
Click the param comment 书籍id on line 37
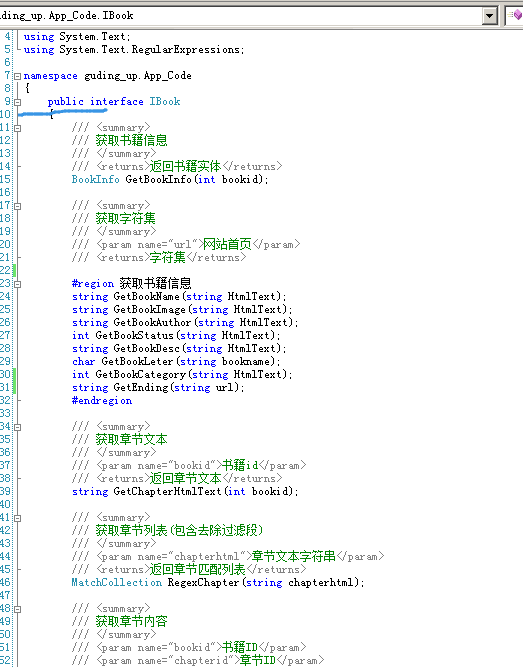click(240, 465)
